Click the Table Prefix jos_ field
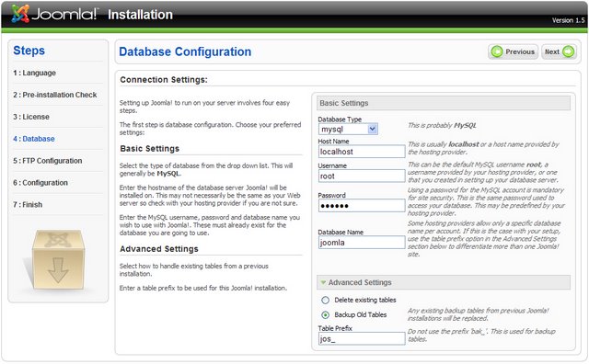The width and height of the screenshot is (589, 364). (x=362, y=339)
